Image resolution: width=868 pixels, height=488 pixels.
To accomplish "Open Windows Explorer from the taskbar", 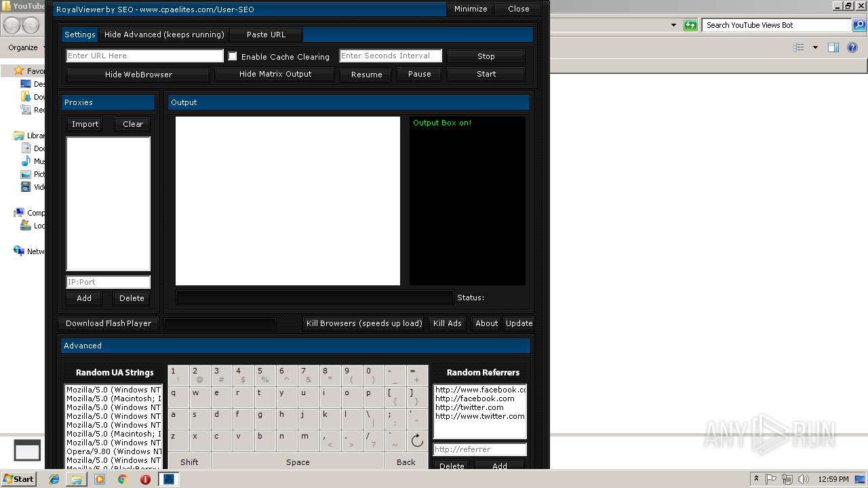I will (x=77, y=479).
